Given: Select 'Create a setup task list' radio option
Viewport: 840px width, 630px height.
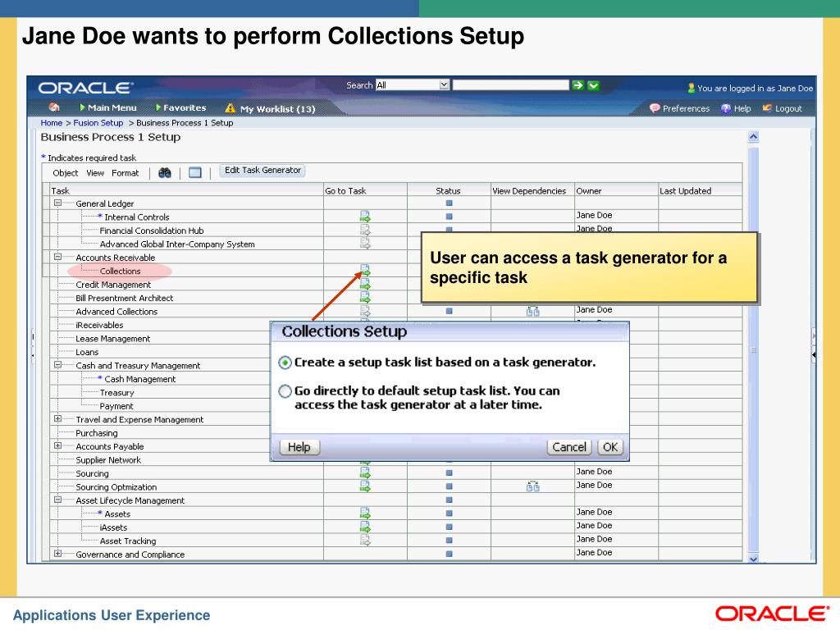Looking at the screenshot, I should coord(285,362).
